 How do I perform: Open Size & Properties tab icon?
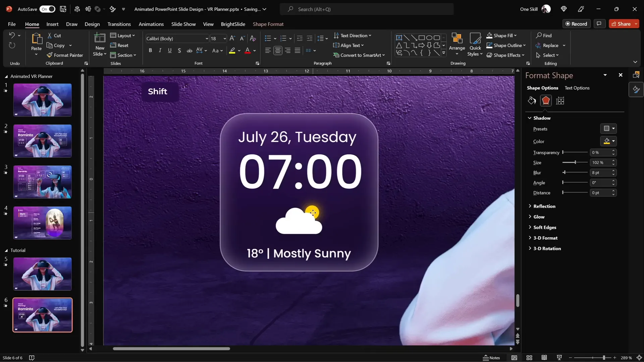[x=560, y=101]
